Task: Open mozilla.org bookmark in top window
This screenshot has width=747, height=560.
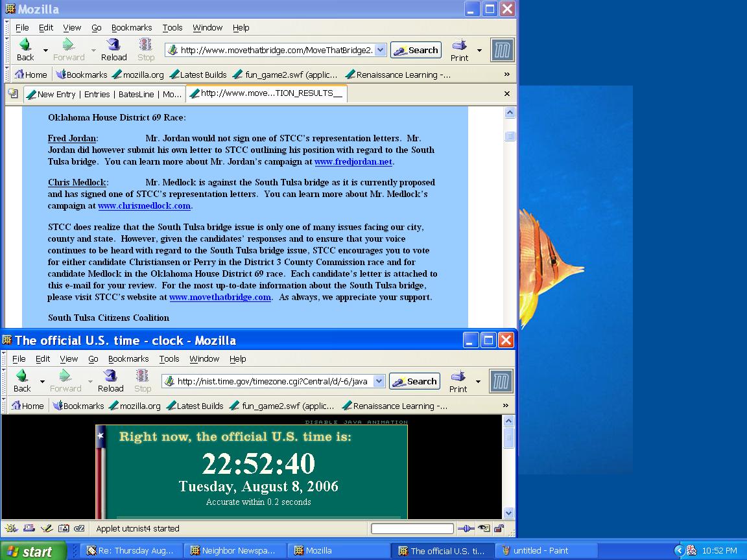Action: tap(138, 75)
